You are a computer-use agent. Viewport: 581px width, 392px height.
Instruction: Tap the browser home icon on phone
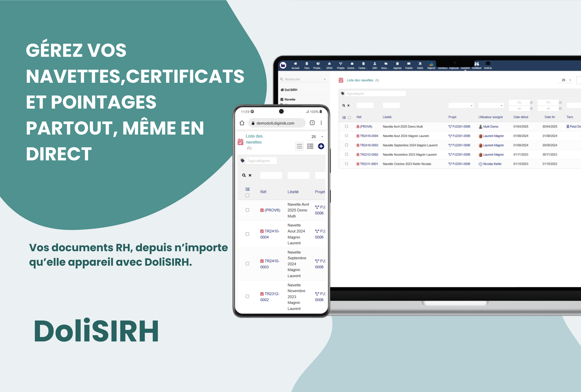(242, 123)
